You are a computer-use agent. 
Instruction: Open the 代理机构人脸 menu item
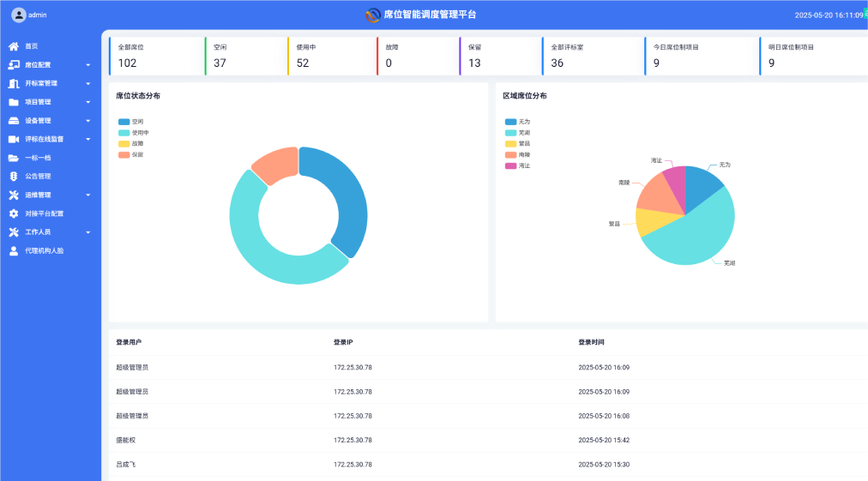44,251
